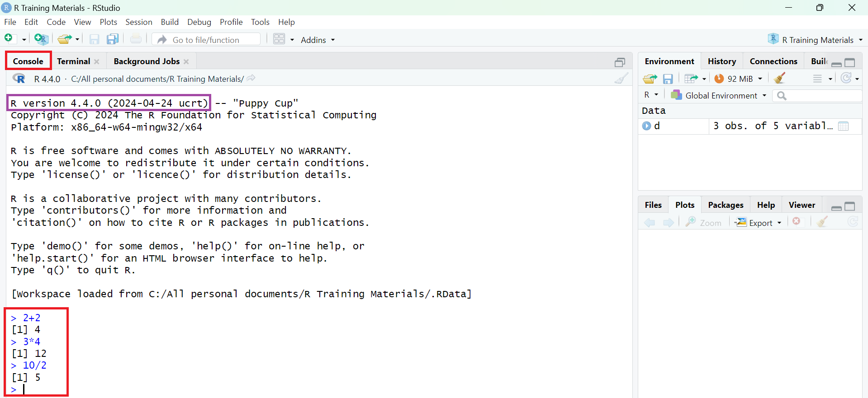The width and height of the screenshot is (868, 398).
Task: Clear environment objects with broom icon
Action: pyautogui.click(x=779, y=78)
